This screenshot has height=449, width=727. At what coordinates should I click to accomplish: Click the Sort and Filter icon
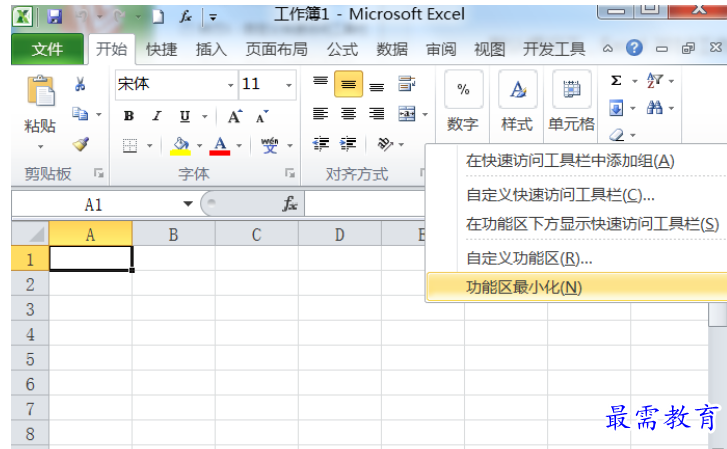(655, 81)
